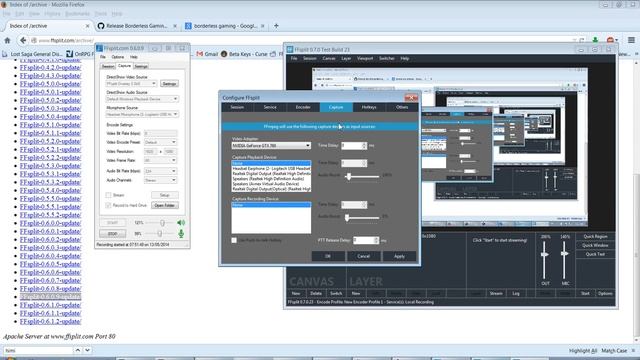Enable the Use Push-to-talk Hotkey checkbox
The height and width of the screenshot is (360, 640).
click(234, 240)
